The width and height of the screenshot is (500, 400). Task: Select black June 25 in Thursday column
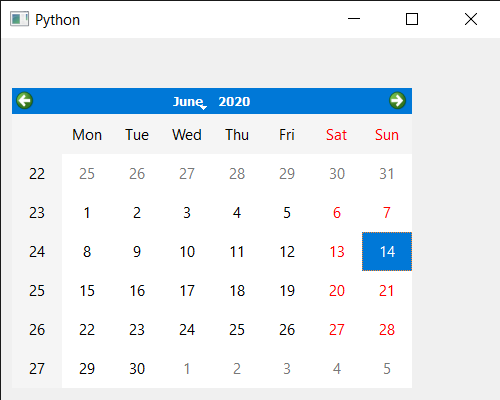237,330
